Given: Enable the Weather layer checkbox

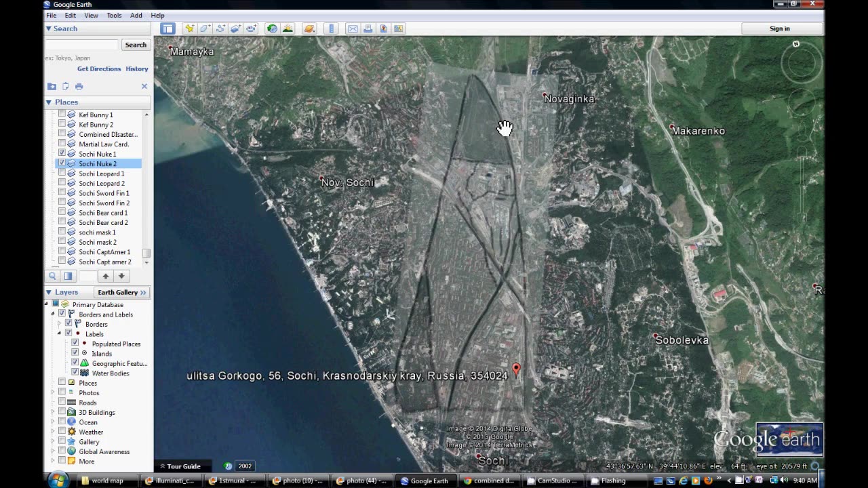Looking at the screenshot, I should point(62,432).
